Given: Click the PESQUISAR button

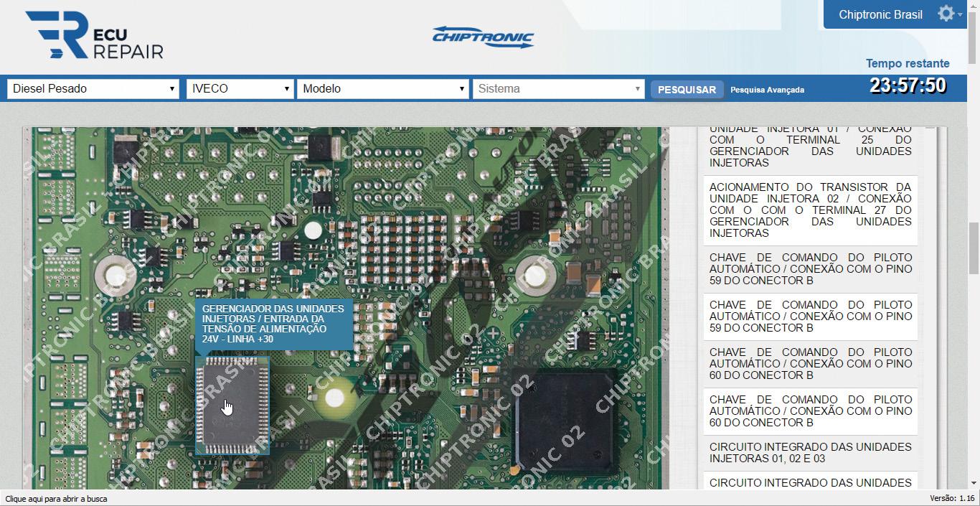Looking at the screenshot, I should (687, 90).
